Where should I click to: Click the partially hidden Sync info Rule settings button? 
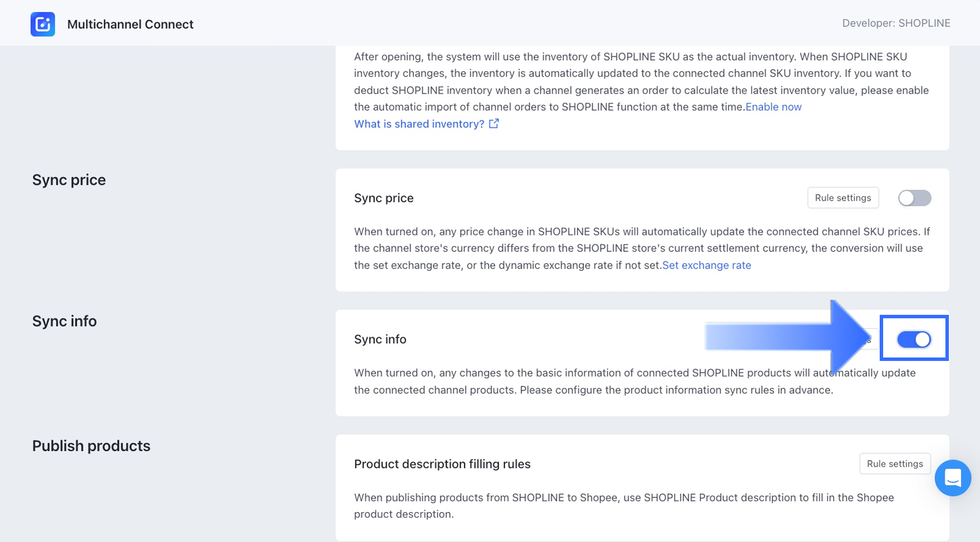(869, 340)
